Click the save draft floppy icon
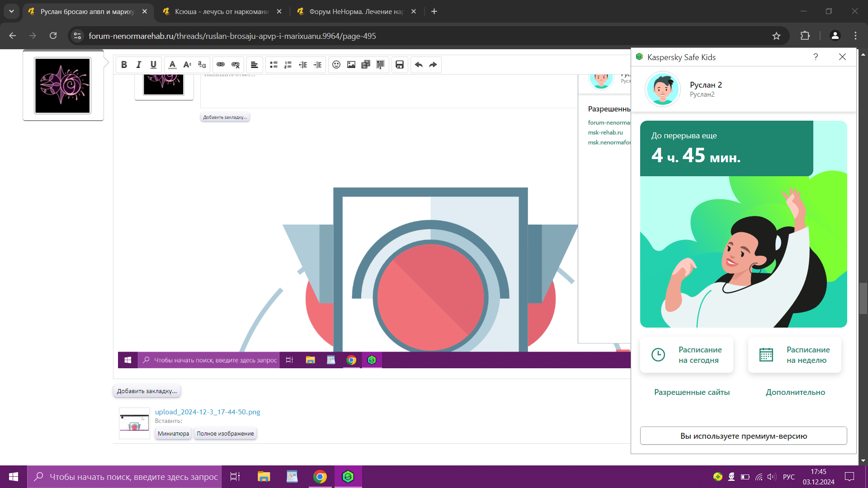Screen dimensions: 868x488 (x=400, y=65)
